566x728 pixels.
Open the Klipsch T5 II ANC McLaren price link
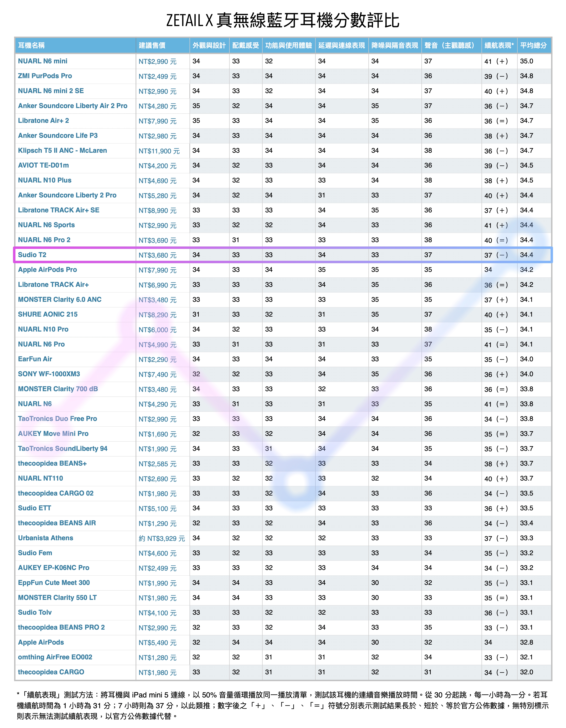click(159, 151)
